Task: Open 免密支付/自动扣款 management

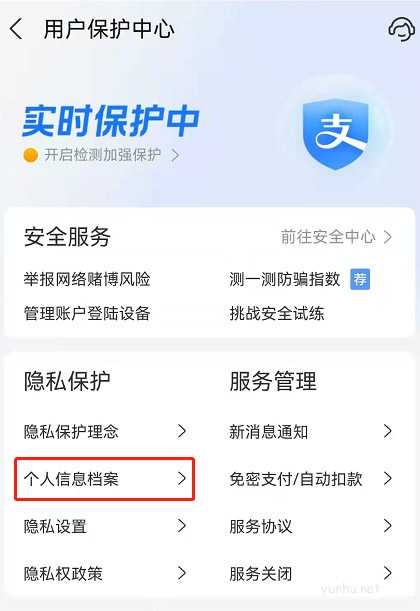Action: click(x=311, y=479)
